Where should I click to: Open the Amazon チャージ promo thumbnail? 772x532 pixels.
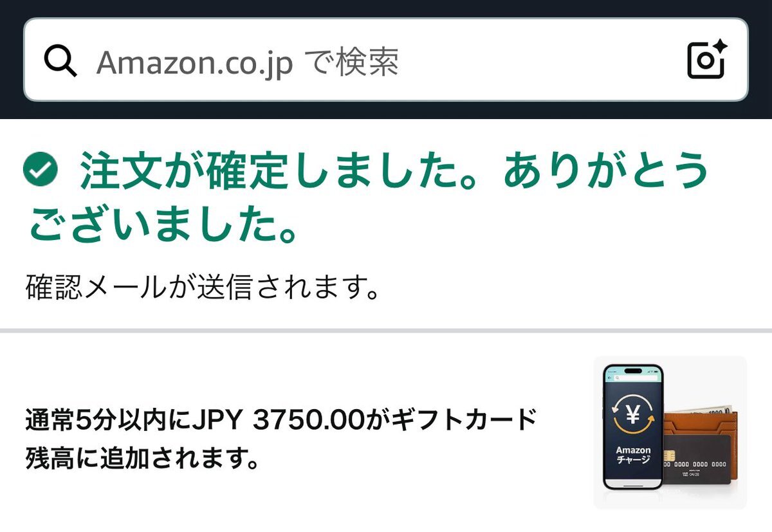point(670,432)
